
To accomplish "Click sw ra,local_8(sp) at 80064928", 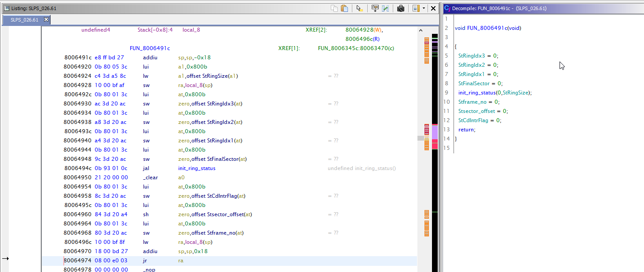I will (195, 85).
